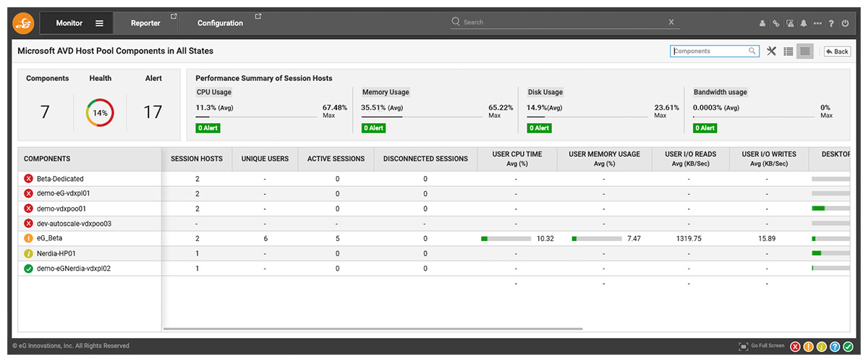Image resolution: width=868 pixels, height=362 pixels.
Task: Clear the top search with X icon
Action: click(671, 22)
